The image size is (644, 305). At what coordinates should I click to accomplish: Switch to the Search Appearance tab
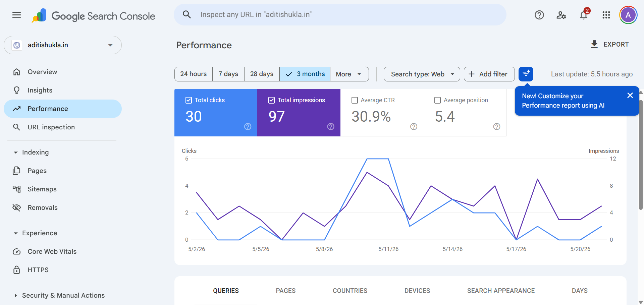click(501, 291)
